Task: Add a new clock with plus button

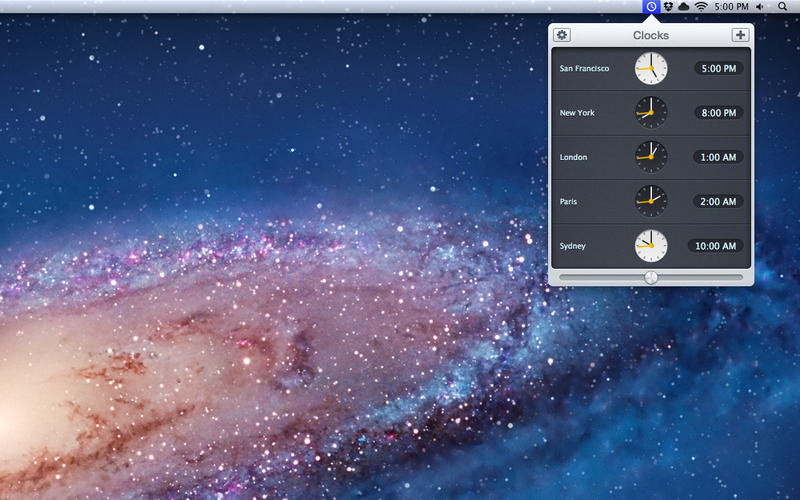Action: click(x=740, y=35)
